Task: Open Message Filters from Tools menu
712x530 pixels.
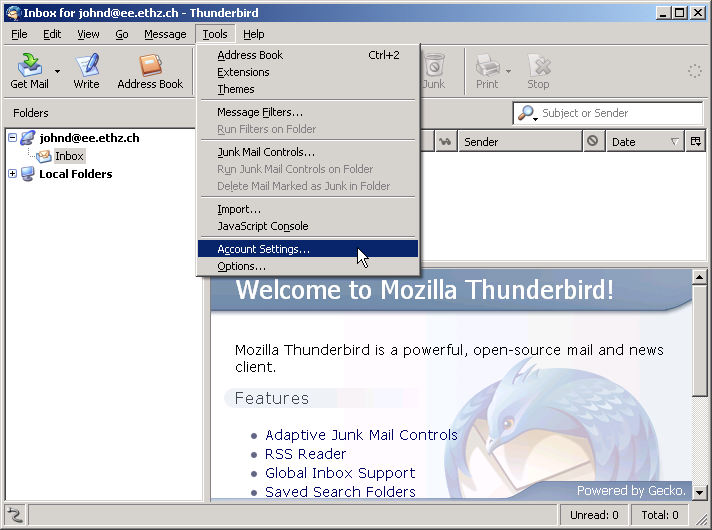Action: click(x=308, y=112)
